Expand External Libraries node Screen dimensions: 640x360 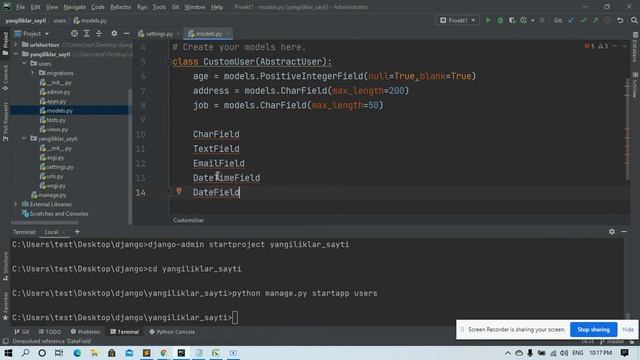pos(16,204)
